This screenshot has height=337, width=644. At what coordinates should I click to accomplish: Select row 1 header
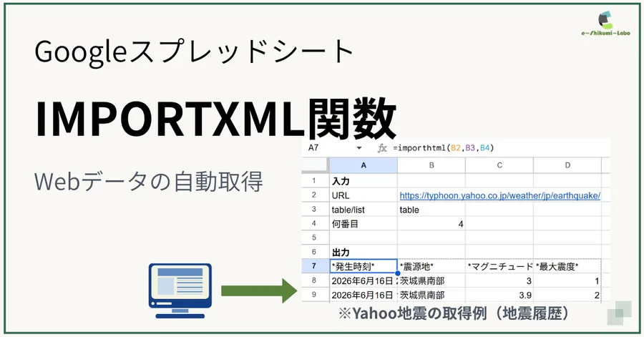[x=314, y=180]
